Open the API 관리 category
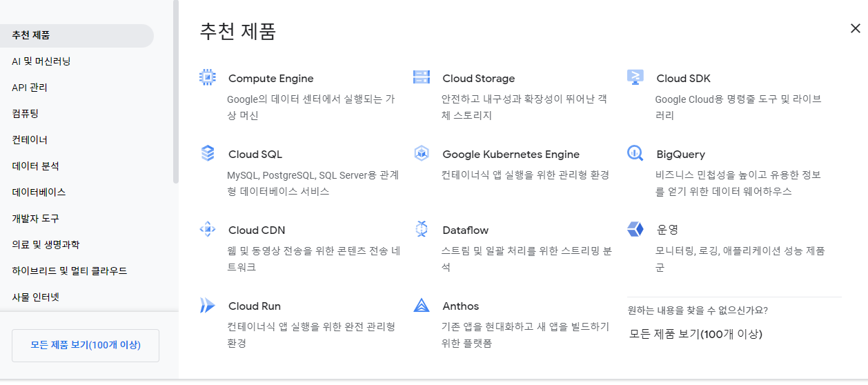 pos(30,88)
